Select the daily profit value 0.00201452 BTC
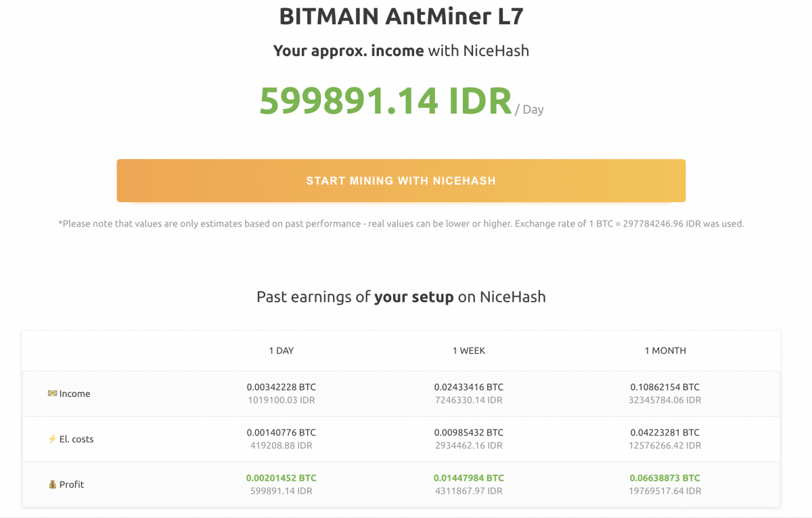This screenshot has height=518, width=812. tap(281, 477)
